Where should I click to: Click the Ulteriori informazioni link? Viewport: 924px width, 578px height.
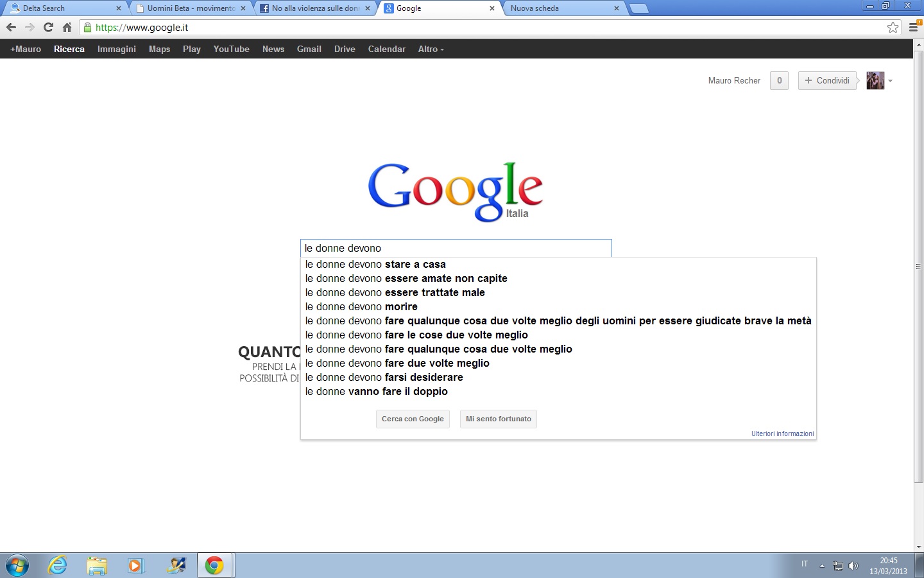click(782, 433)
